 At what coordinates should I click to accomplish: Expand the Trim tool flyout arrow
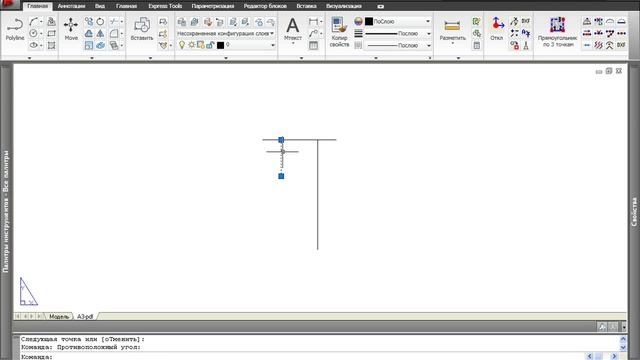point(122,22)
